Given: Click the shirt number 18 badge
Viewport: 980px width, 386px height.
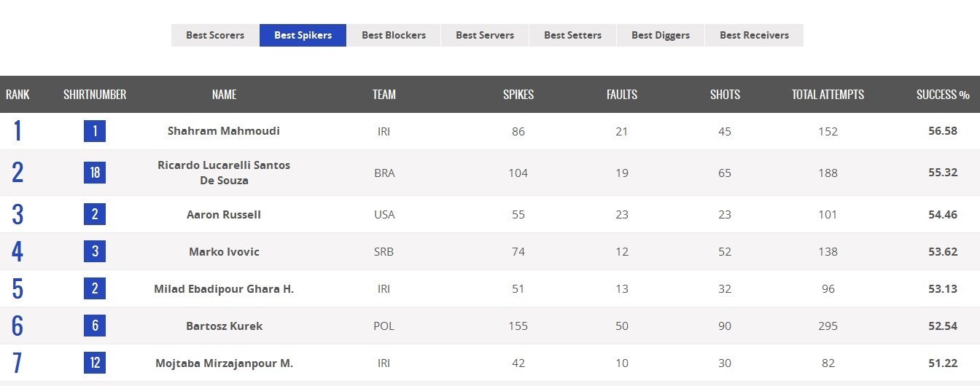Looking at the screenshot, I should coord(95,173).
